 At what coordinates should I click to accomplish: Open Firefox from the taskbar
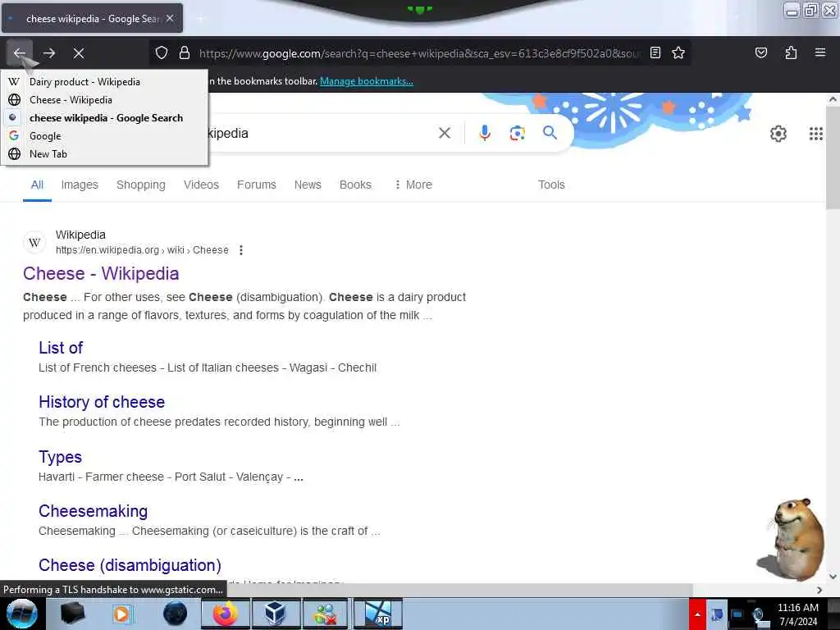[x=225, y=614]
